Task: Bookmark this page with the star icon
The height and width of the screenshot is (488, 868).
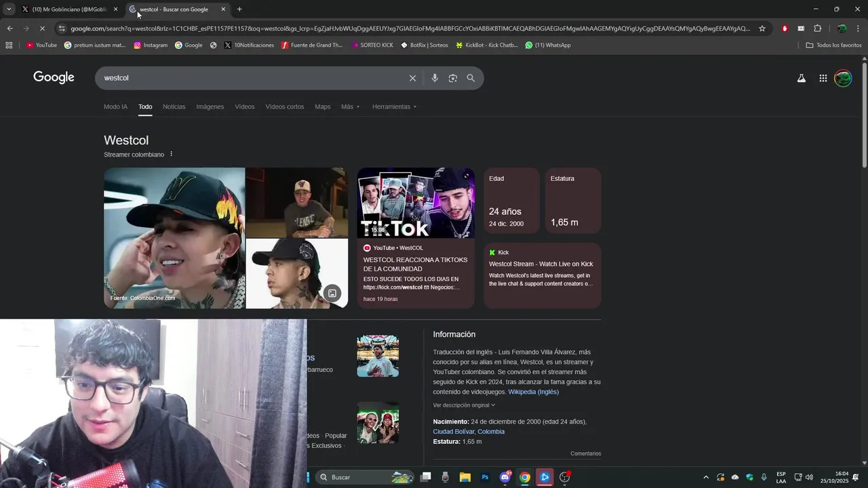Action: pyautogui.click(x=762, y=28)
